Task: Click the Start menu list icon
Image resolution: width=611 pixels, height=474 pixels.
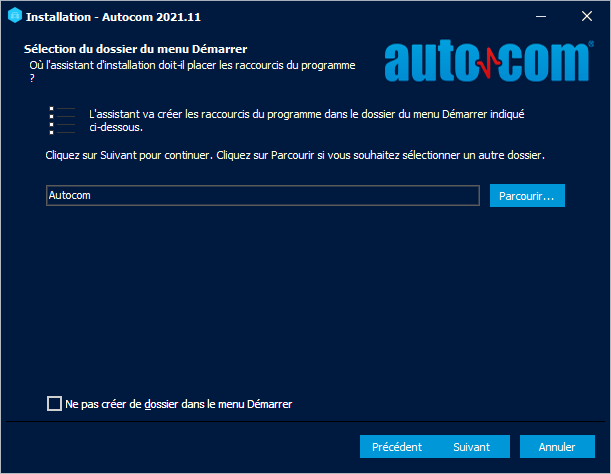Action: (62, 120)
